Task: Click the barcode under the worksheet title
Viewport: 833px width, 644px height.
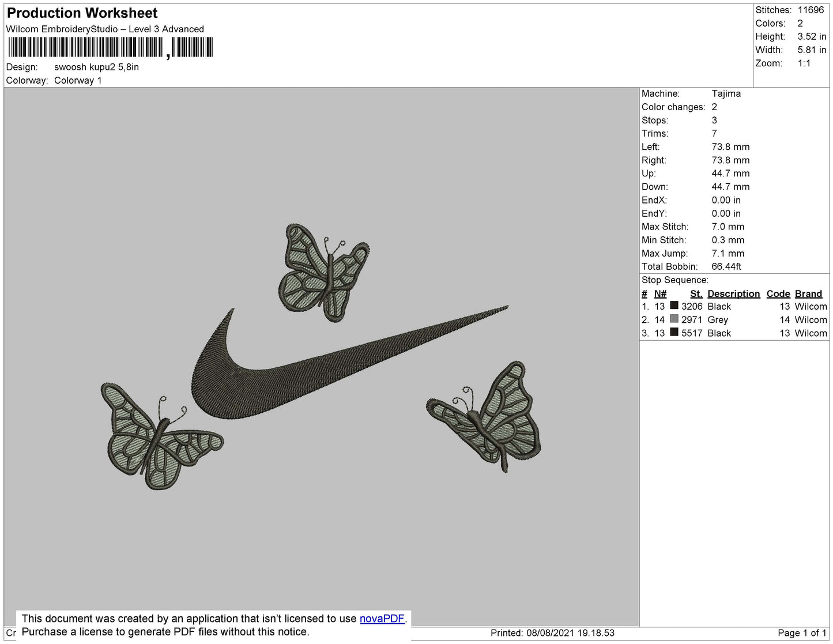Action: [110, 48]
